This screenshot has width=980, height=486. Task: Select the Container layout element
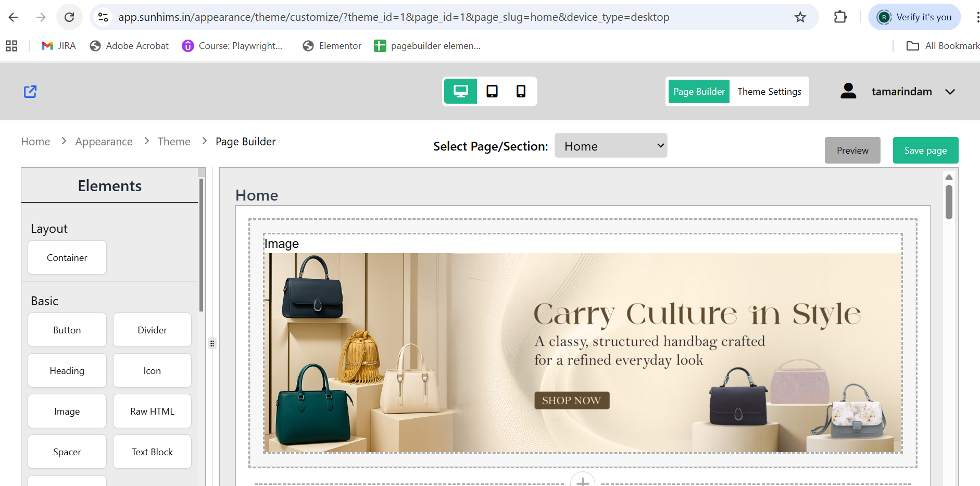(67, 257)
